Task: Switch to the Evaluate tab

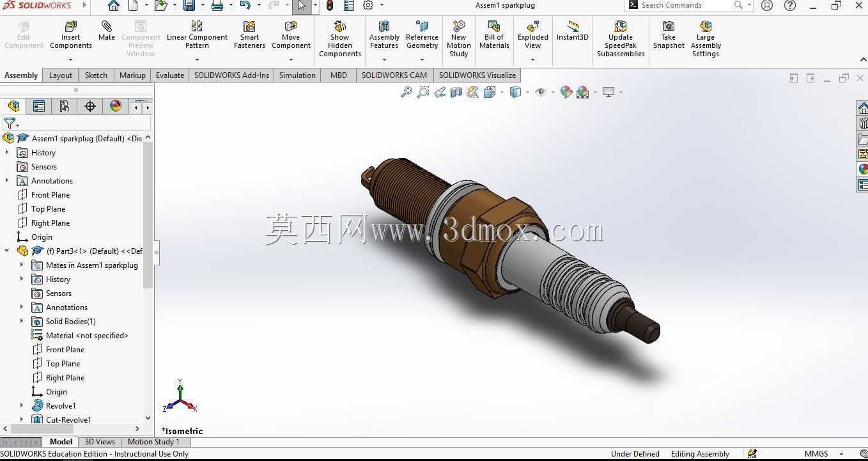Action: [170, 75]
